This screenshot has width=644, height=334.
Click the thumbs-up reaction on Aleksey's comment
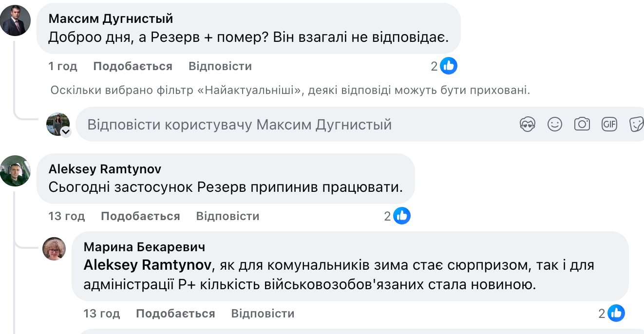tap(402, 216)
